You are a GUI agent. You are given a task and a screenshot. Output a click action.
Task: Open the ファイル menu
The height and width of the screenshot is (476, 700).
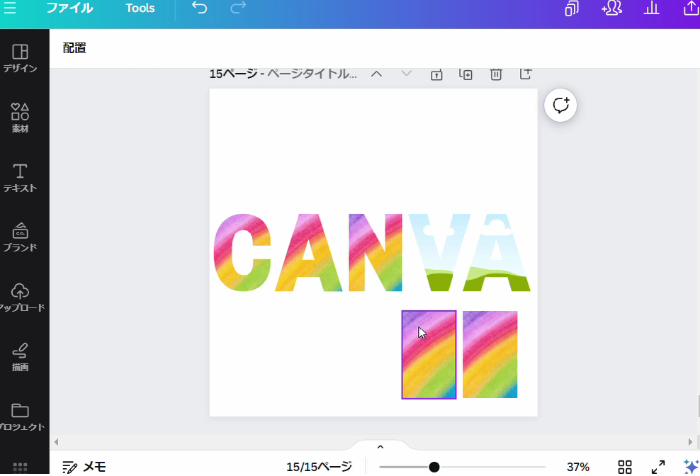point(70,8)
